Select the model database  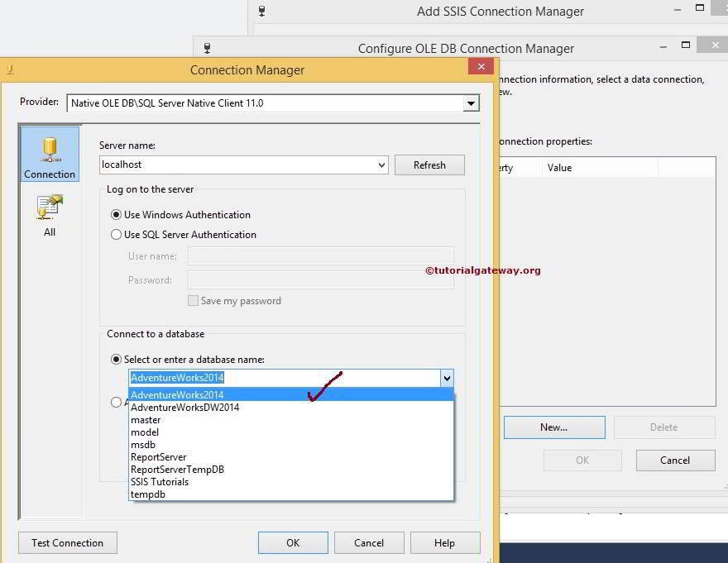click(291, 432)
